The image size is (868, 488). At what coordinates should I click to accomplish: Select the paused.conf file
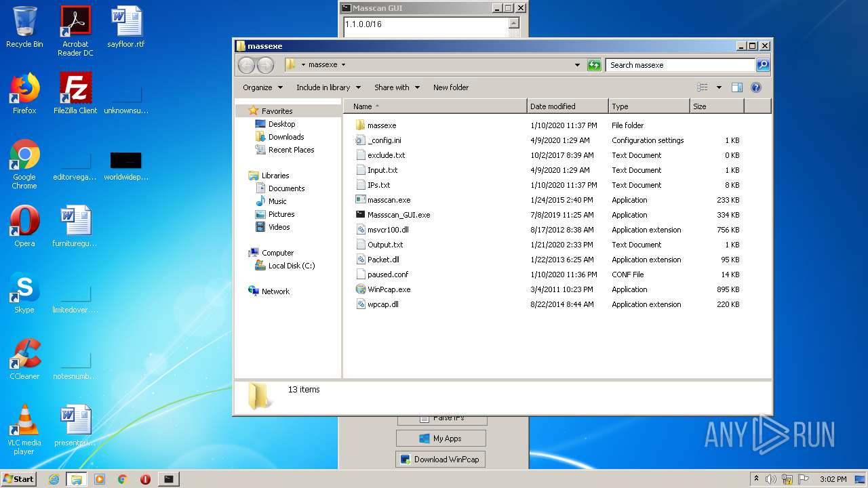click(x=388, y=274)
